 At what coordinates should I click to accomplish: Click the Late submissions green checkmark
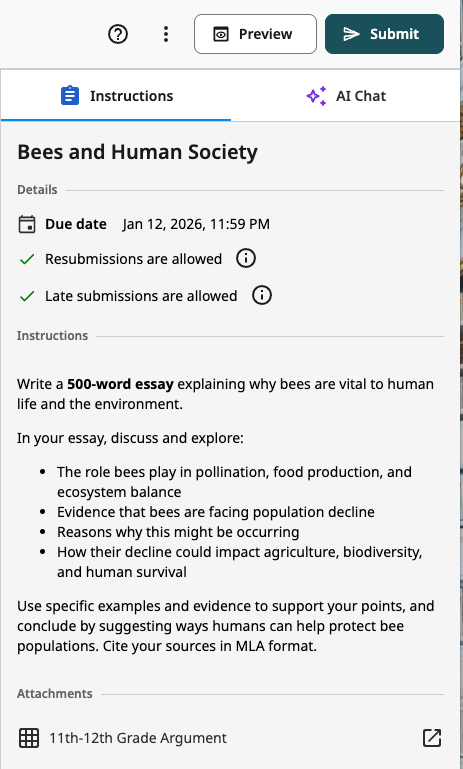[x=27, y=296]
